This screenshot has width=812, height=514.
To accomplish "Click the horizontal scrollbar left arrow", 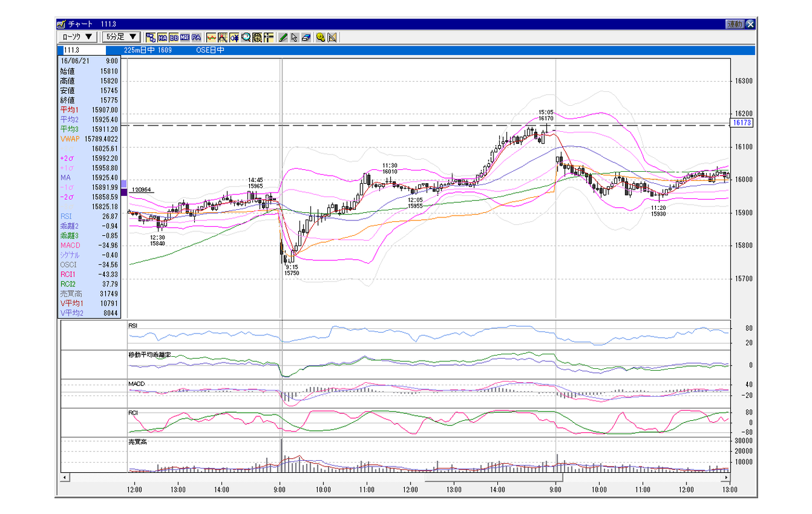I will (64, 476).
